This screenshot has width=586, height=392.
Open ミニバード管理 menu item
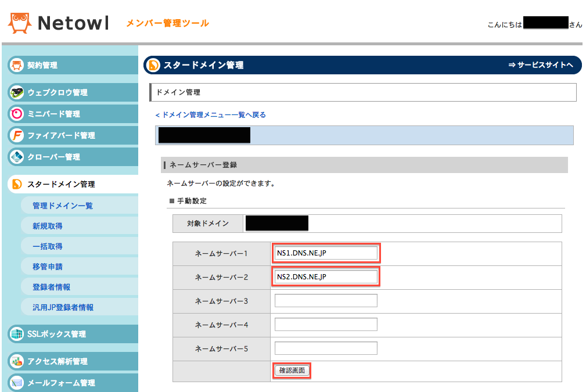point(73,114)
